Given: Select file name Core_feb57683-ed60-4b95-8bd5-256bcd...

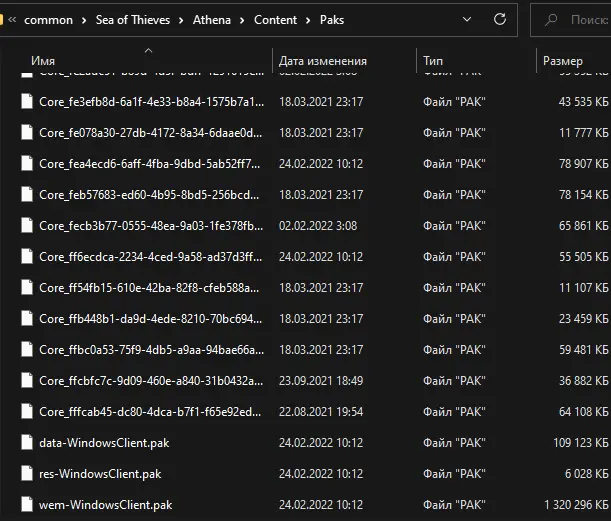Looking at the screenshot, I should click(149, 195).
